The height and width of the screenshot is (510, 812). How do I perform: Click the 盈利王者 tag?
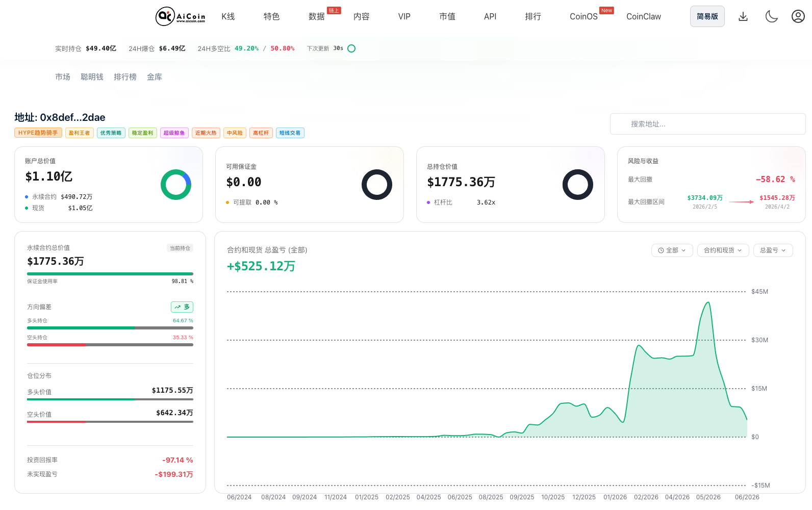point(80,133)
